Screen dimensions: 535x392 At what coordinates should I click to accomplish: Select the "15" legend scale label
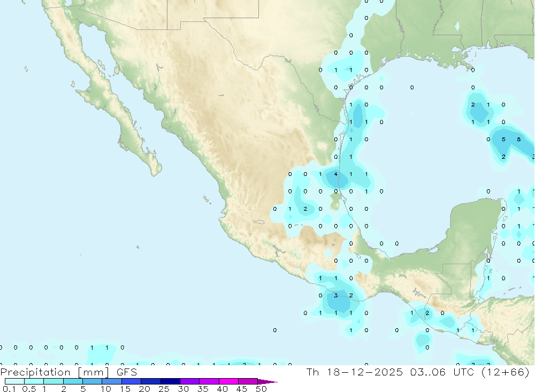coord(125,389)
